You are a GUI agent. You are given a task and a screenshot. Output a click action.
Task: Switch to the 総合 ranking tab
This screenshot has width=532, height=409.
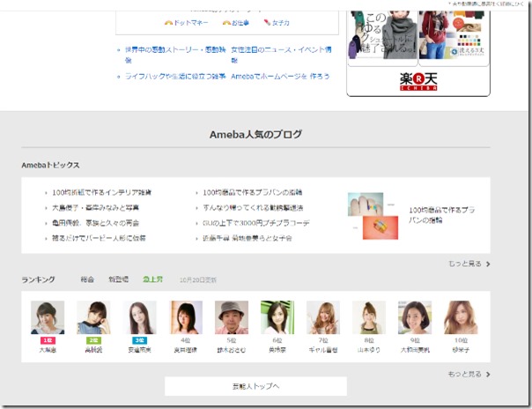(x=87, y=279)
